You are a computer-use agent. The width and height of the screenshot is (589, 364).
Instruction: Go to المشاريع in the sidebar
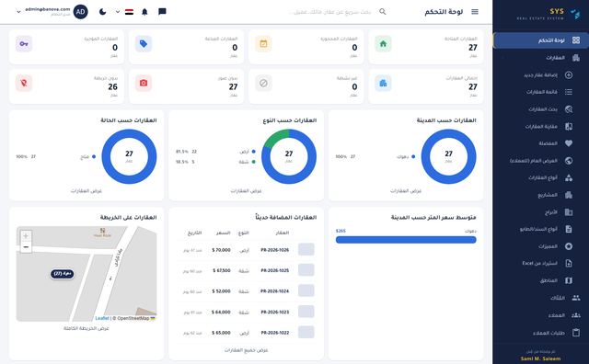pyautogui.click(x=541, y=195)
